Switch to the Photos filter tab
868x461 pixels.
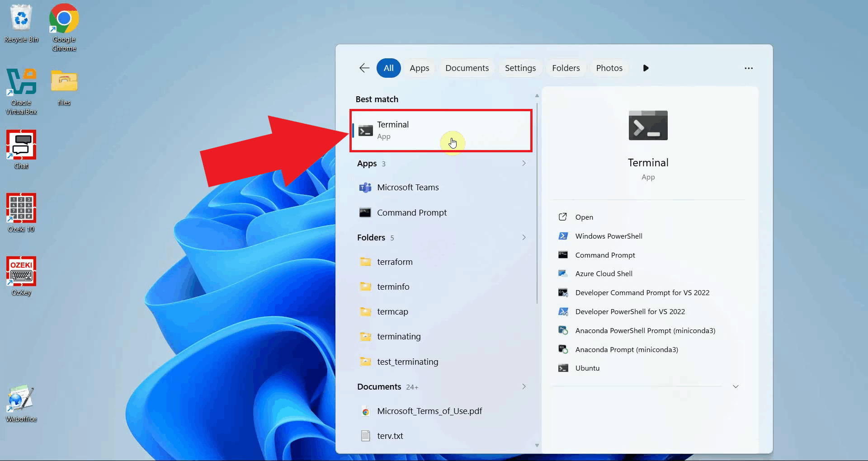609,68
